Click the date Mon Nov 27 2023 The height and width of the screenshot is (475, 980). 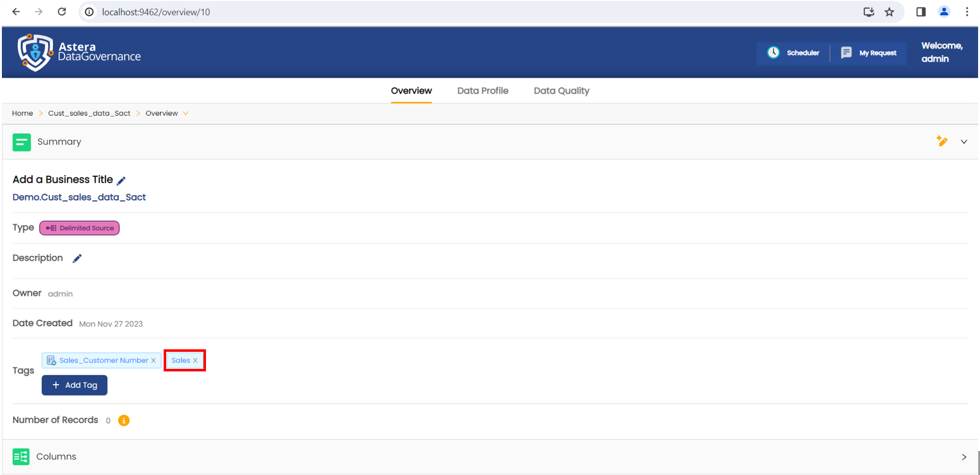(111, 324)
